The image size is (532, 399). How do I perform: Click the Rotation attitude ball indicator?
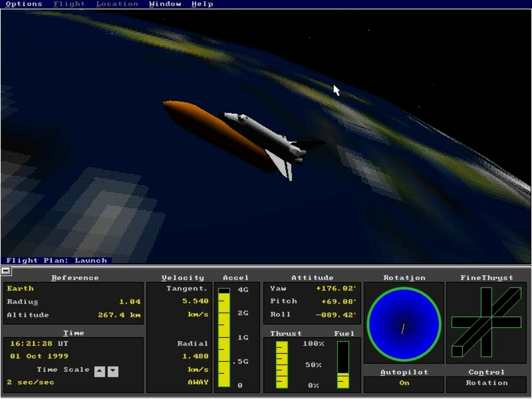pos(404,324)
